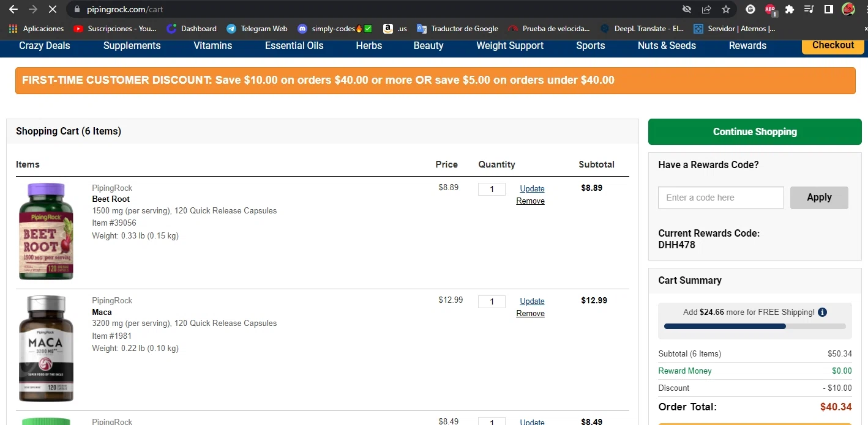Open the Essential Oils category
Viewport: 868px width, 425px height.
point(294,46)
